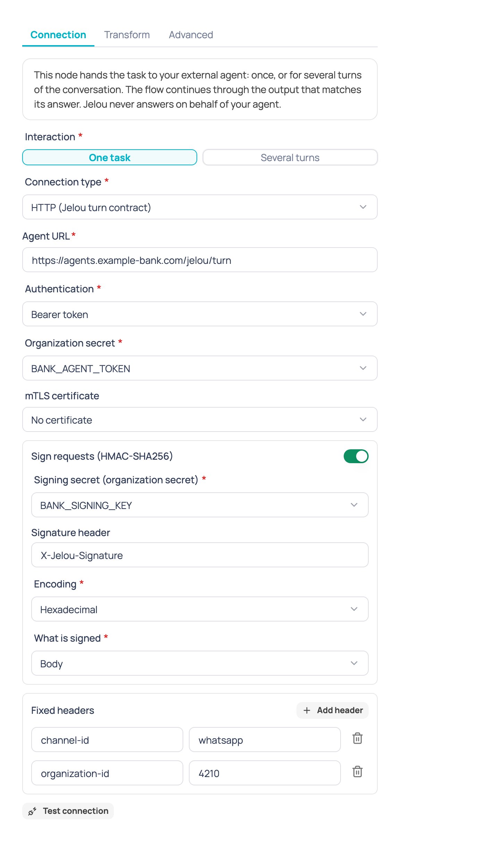Image resolution: width=486 pixels, height=868 pixels.
Task: Click the Agent URL input field
Action: tap(200, 260)
